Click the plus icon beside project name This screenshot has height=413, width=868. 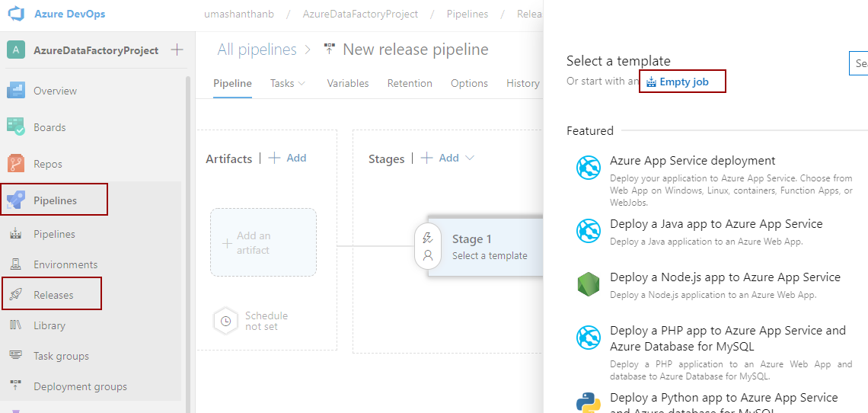pyautogui.click(x=177, y=50)
